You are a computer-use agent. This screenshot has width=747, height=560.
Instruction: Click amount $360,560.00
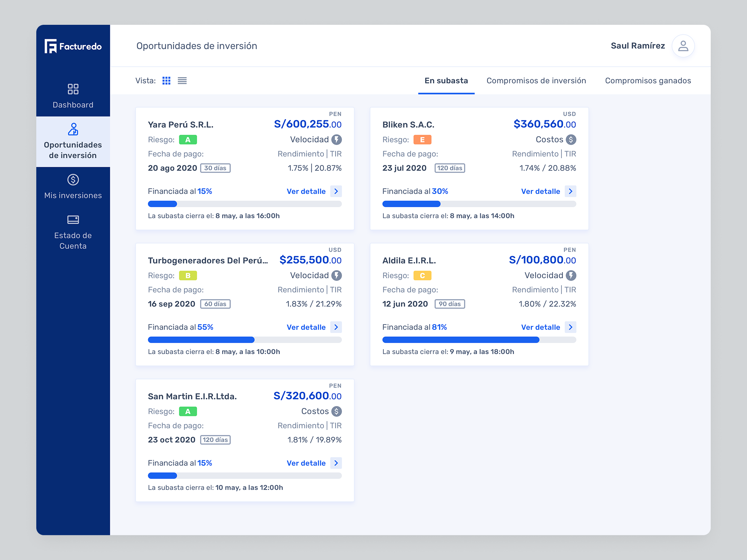pos(545,124)
